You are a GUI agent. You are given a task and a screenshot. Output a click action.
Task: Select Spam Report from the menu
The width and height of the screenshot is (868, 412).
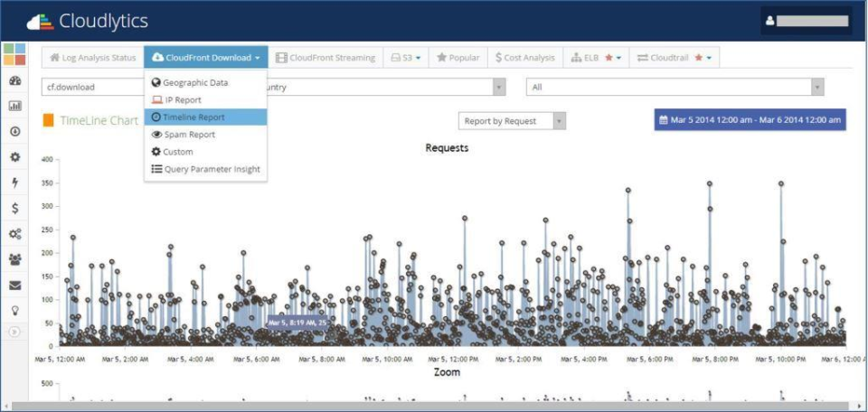tap(206, 135)
